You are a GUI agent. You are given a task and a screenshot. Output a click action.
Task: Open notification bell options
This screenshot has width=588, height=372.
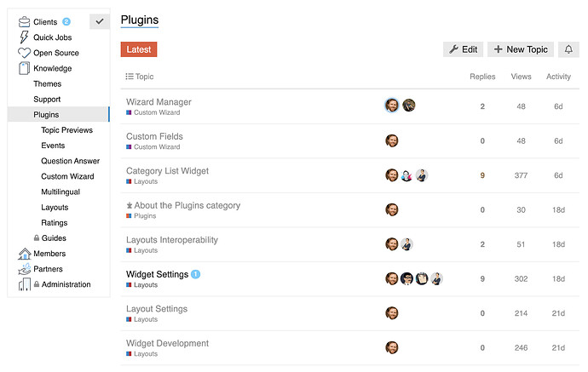click(568, 49)
